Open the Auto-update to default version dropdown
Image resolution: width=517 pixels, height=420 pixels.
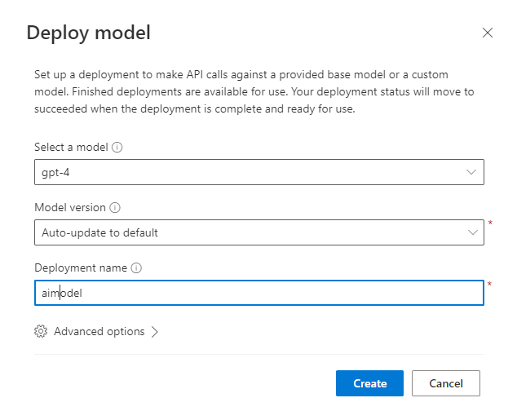click(245, 232)
